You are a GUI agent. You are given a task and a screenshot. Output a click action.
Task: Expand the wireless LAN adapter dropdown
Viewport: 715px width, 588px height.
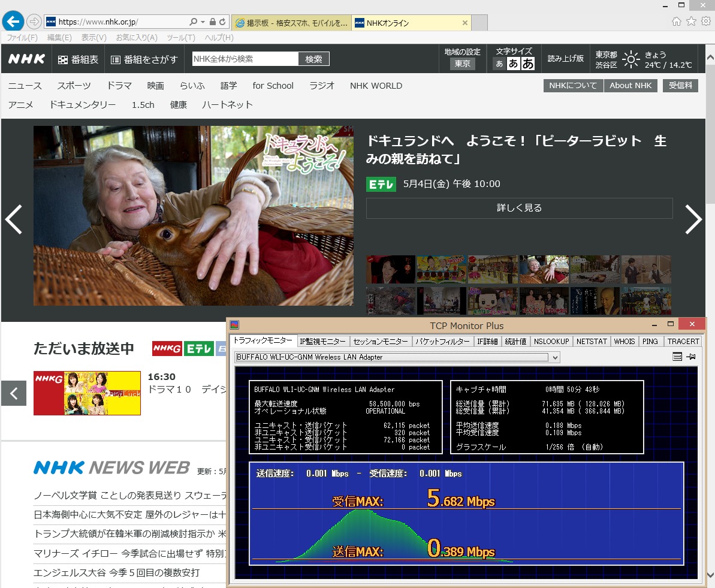pyautogui.click(x=555, y=357)
